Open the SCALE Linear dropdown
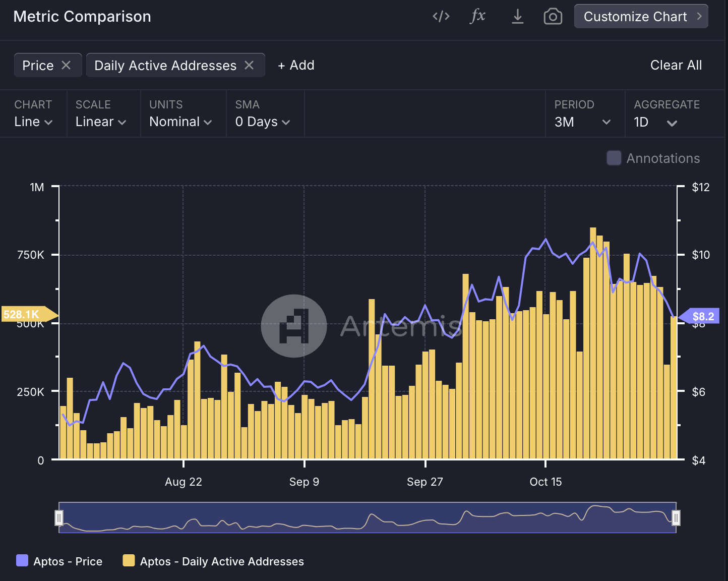 coord(99,122)
